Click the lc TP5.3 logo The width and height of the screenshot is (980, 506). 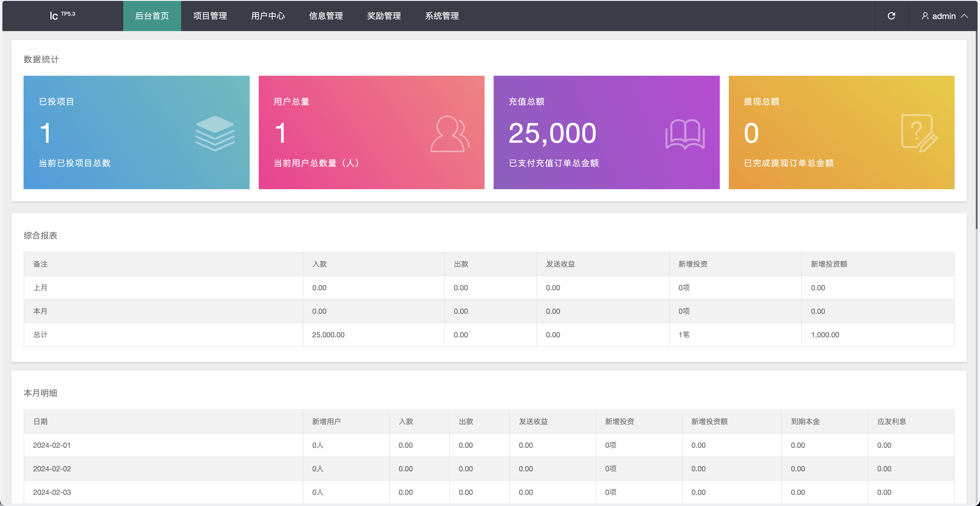(63, 16)
